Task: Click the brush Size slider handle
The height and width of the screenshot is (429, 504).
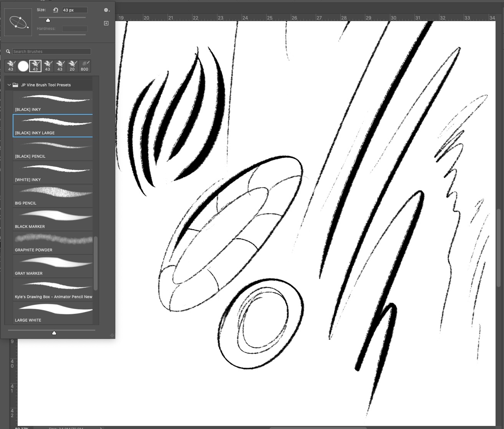Action: click(x=48, y=20)
